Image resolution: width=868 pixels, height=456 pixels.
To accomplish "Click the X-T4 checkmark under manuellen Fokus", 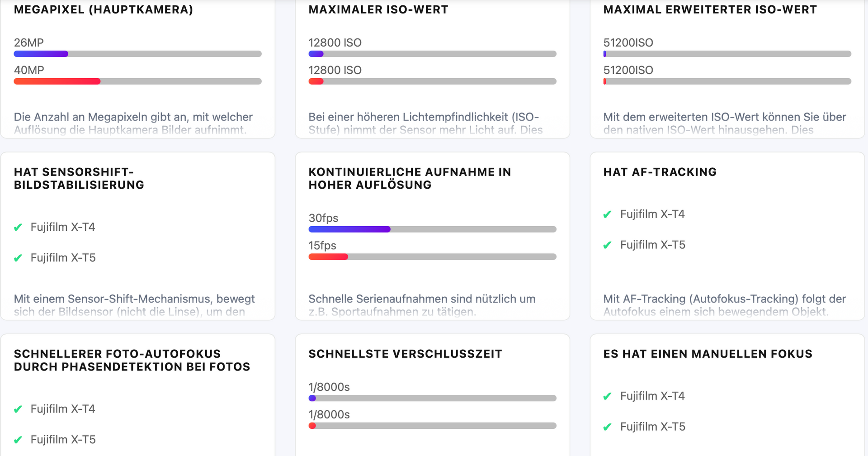I will 607,396.
